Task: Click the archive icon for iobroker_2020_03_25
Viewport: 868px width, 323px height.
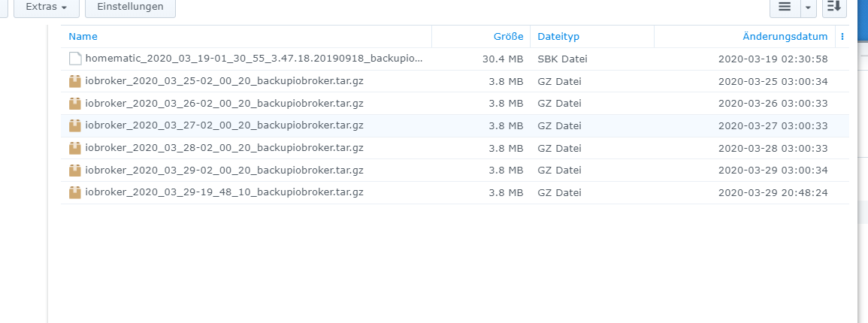Action: click(x=75, y=81)
